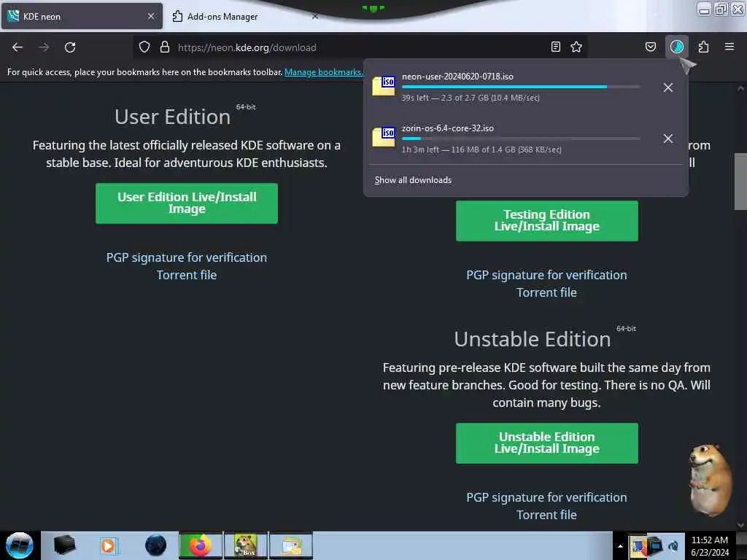
Task: Open the Pocket save icon
Action: pyautogui.click(x=650, y=47)
